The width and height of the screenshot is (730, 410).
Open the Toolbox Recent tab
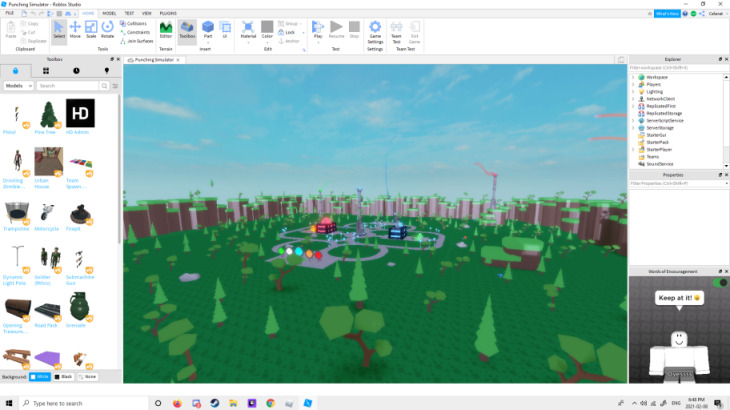76,71
